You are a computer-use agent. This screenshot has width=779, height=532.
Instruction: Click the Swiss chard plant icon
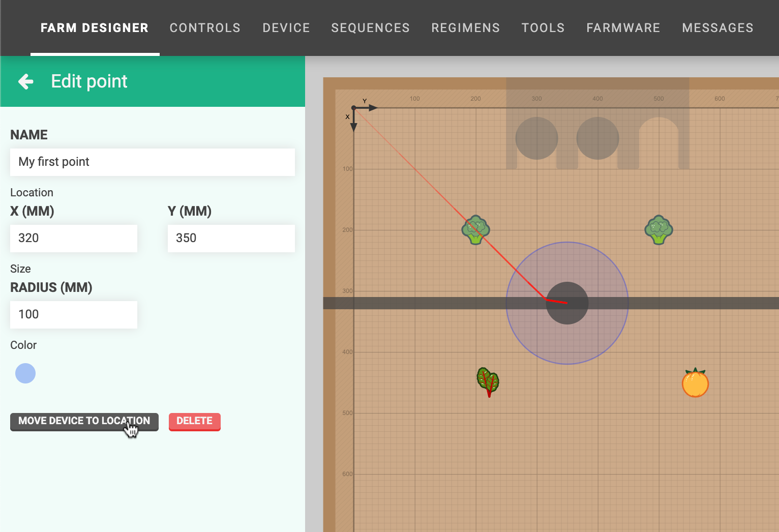[488, 382]
